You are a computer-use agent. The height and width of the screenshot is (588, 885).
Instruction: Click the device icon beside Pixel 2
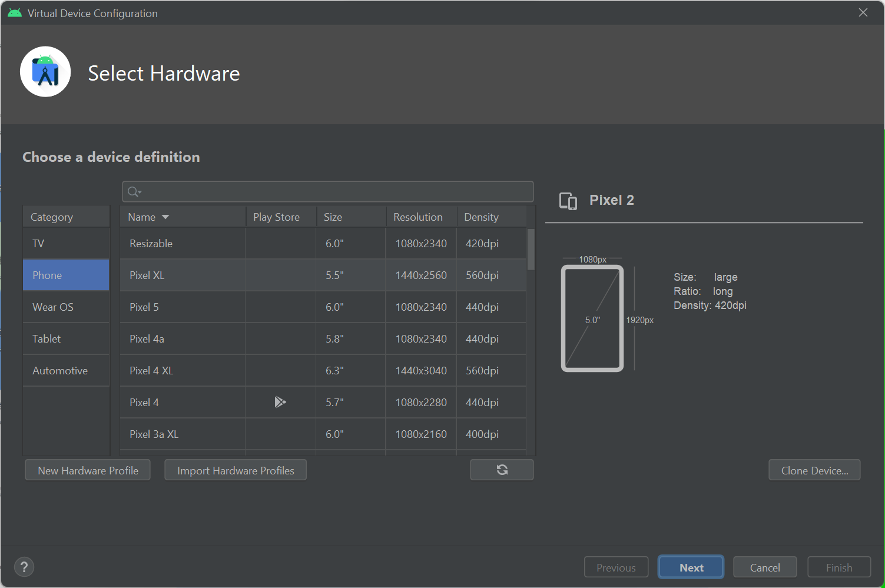click(x=568, y=201)
